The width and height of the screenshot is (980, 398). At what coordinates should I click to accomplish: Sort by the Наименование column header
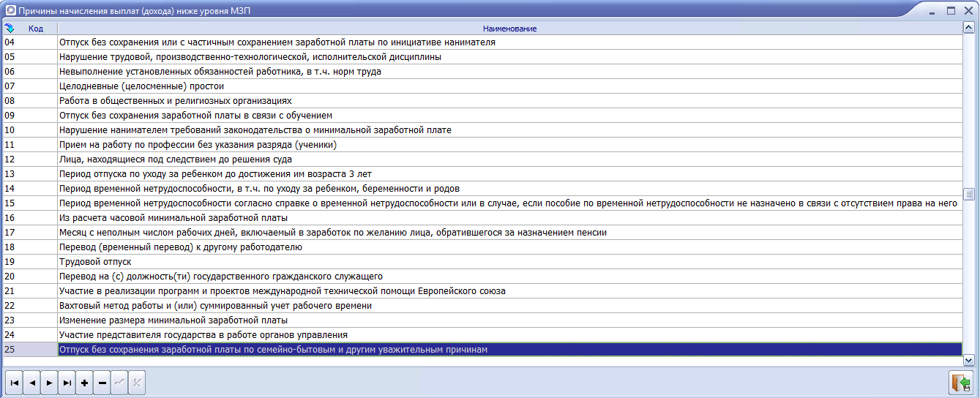pyautogui.click(x=509, y=29)
